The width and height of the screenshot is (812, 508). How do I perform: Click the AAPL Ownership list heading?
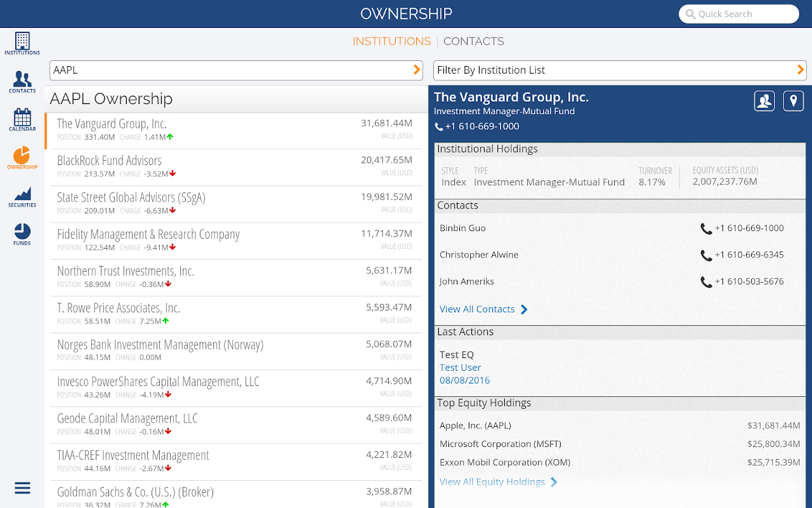[x=111, y=99]
